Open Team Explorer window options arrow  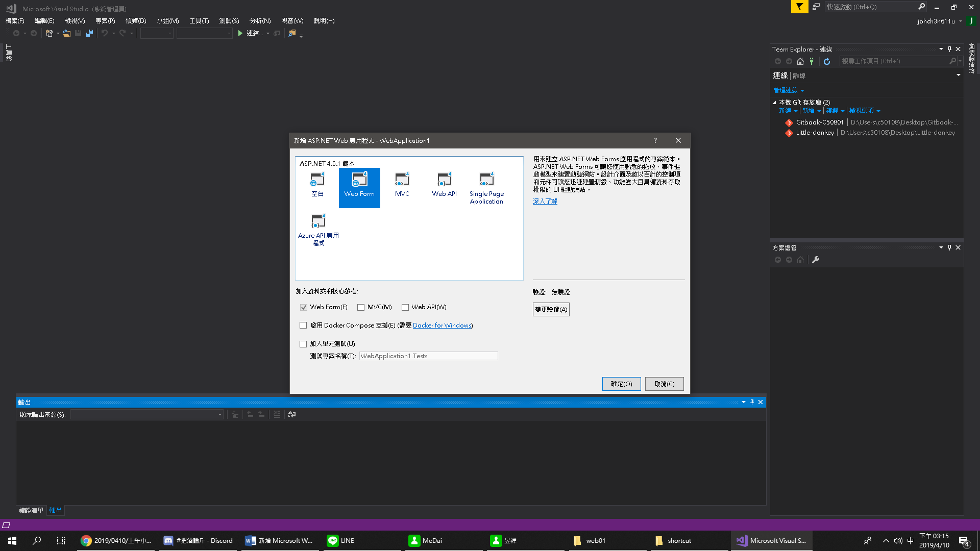(x=941, y=49)
